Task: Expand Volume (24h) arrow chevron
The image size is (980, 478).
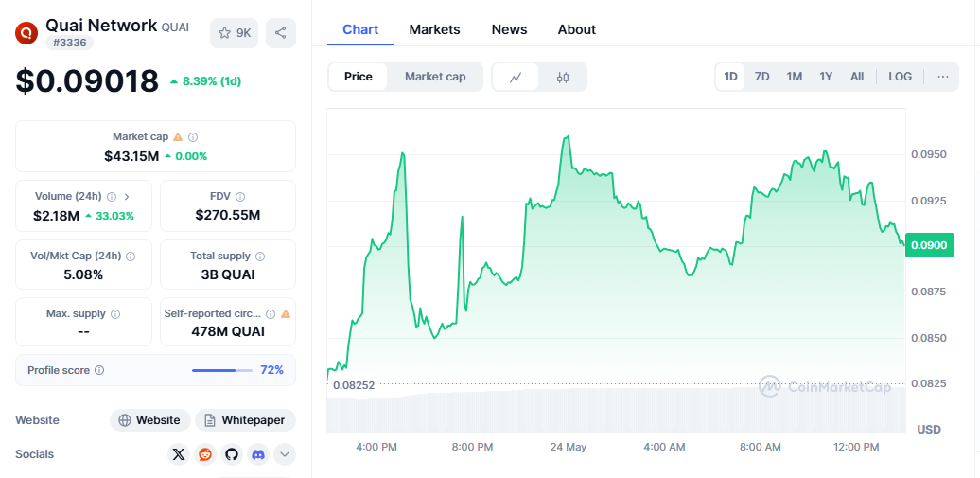Action: tap(127, 197)
